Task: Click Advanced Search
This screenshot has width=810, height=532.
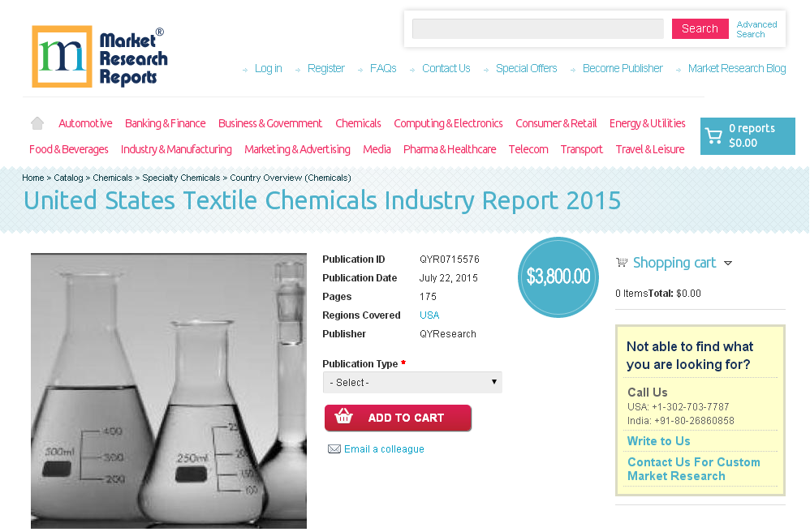Action: pyautogui.click(x=756, y=28)
